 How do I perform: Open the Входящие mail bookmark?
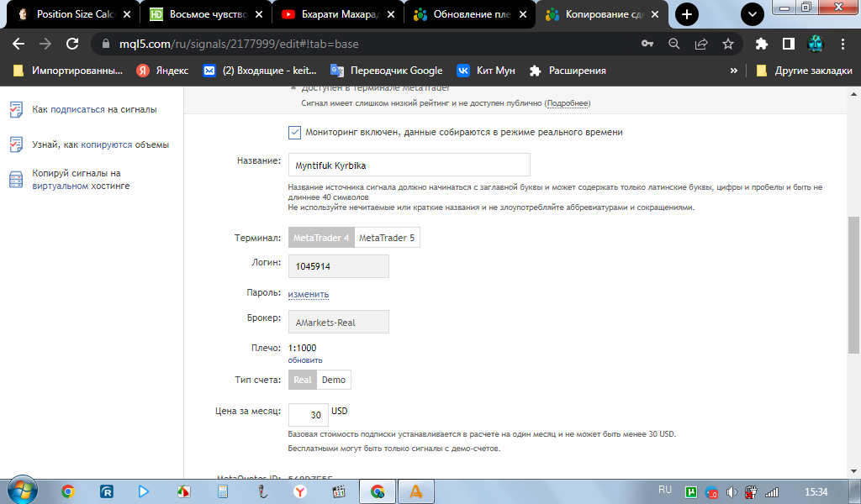[x=260, y=71]
